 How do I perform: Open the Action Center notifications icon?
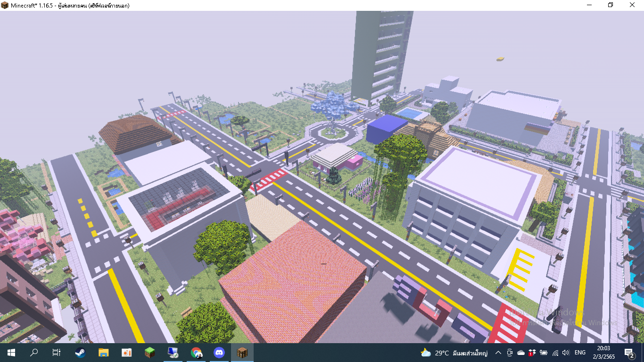[629, 353]
